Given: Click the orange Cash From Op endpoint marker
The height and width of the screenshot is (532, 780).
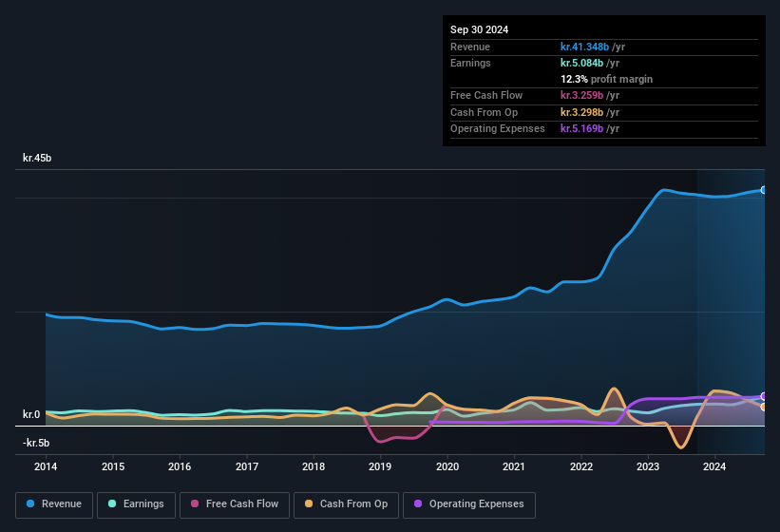Looking at the screenshot, I should click(x=764, y=407).
